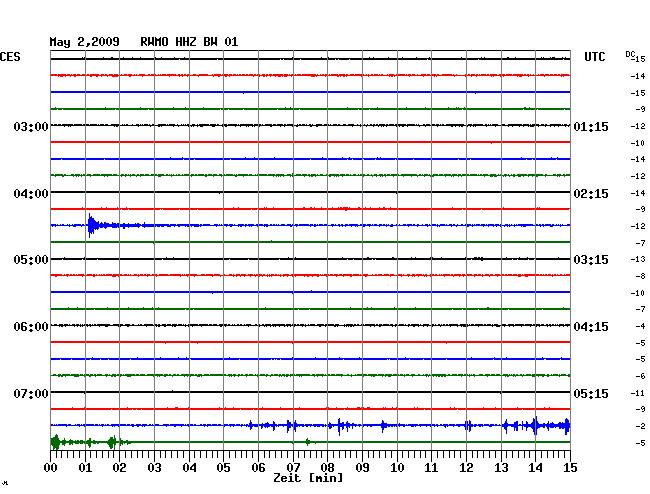Click the small green spike past minute 07, bottom trace

[x=308, y=442]
